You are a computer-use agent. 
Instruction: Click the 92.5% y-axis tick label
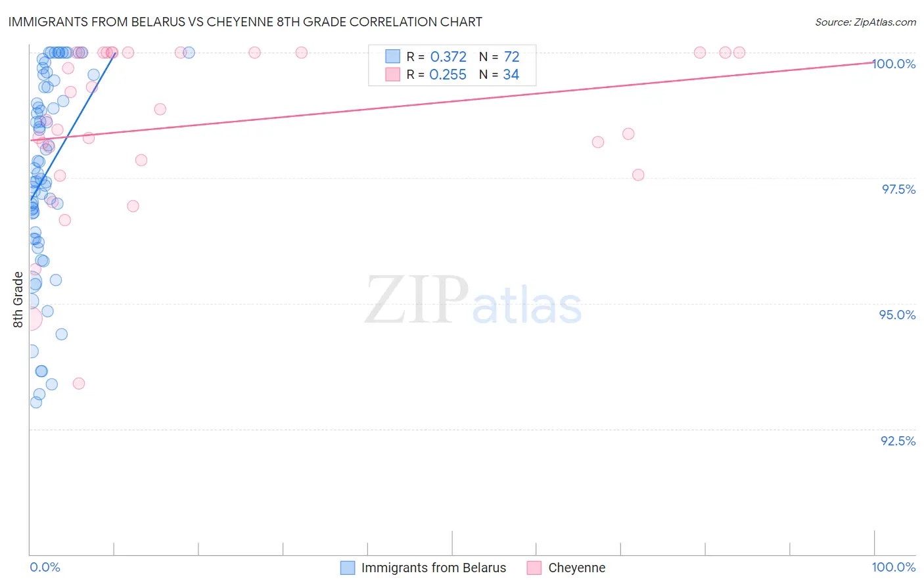(x=898, y=441)
